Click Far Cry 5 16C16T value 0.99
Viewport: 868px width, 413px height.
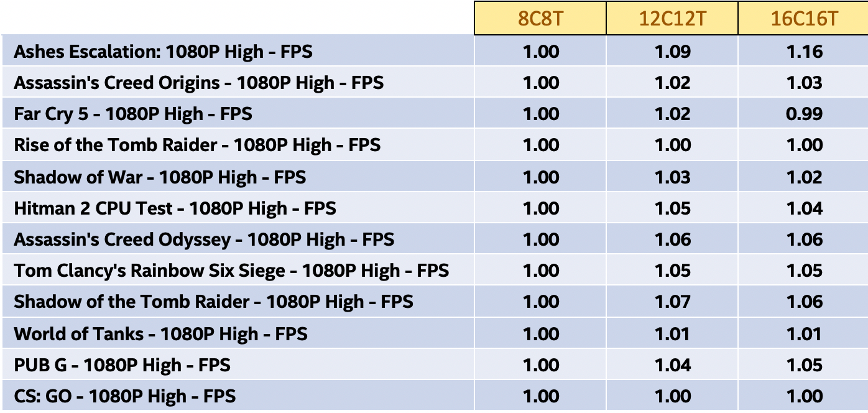point(805,114)
